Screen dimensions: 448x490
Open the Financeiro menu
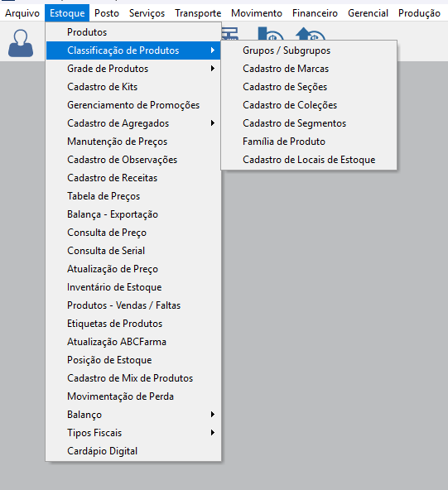click(315, 13)
